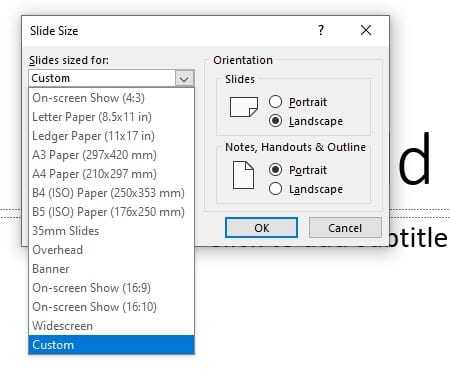Select the Widescreen size option

111,326
